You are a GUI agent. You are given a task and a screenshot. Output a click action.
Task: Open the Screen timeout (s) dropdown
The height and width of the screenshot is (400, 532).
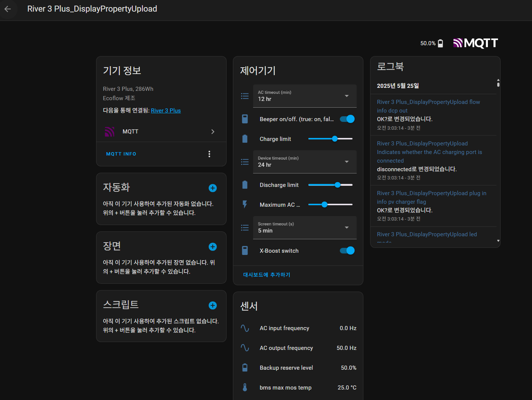click(305, 228)
